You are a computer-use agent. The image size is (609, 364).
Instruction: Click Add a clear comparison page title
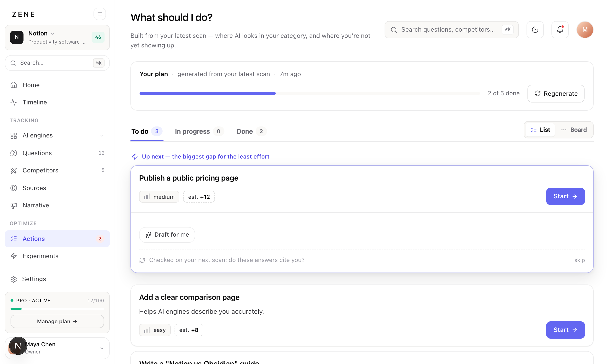[x=189, y=297]
